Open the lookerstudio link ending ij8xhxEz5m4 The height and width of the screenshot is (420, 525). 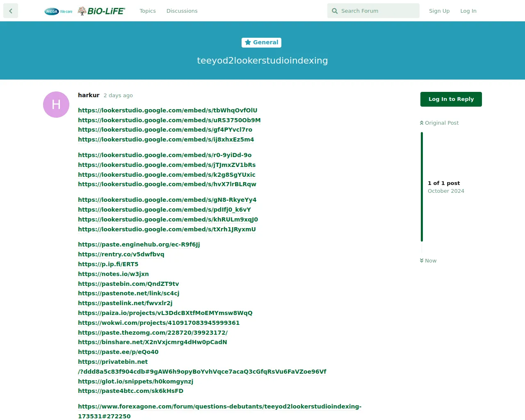[x=166, y=139]
